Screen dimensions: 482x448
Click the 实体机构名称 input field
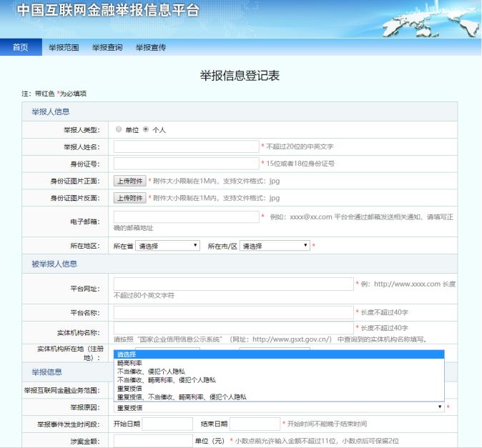pyautogui.click(x=234, y=328)
